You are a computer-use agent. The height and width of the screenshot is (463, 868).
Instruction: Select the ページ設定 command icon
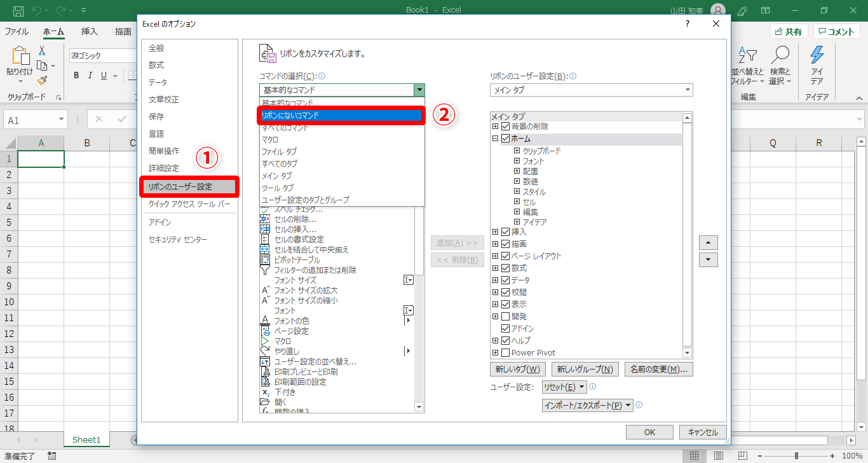[266, 331]
